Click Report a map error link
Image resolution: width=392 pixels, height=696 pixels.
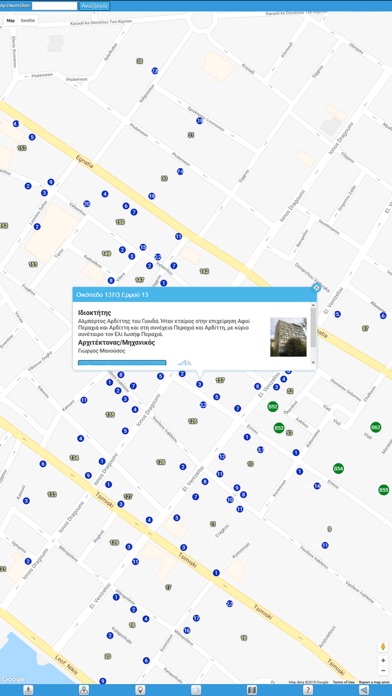click(x=375, y=682)
